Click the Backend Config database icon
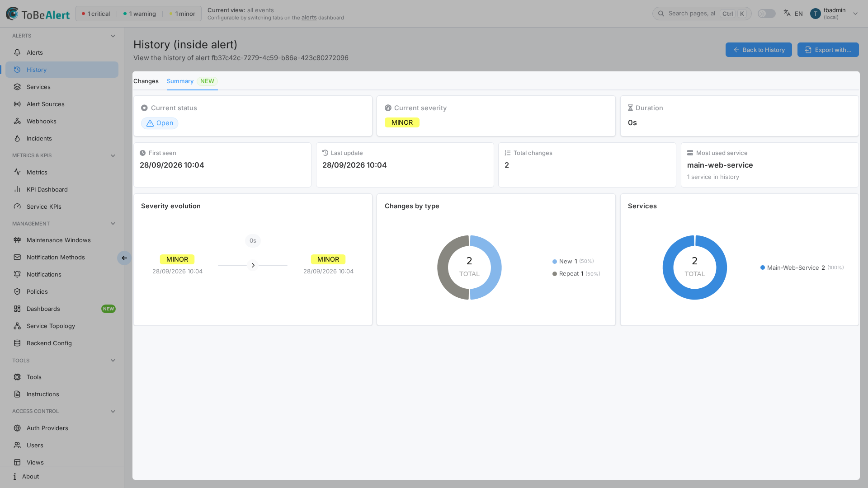 tap(17, 343)
